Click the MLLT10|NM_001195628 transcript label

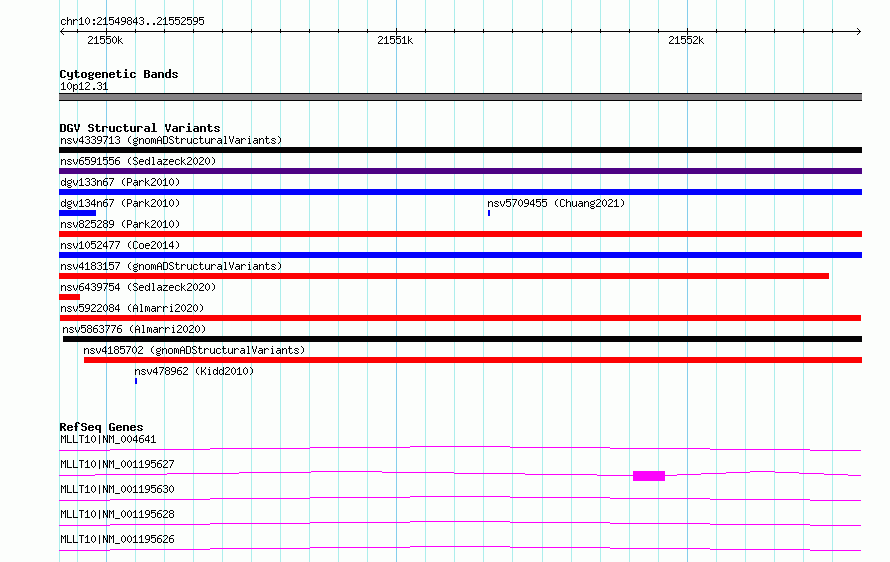click(117, 514)
